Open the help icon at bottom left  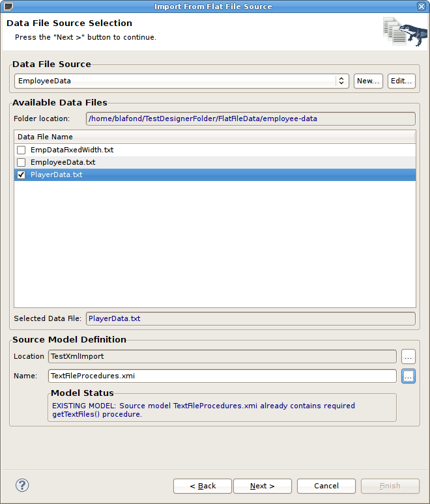22,485
